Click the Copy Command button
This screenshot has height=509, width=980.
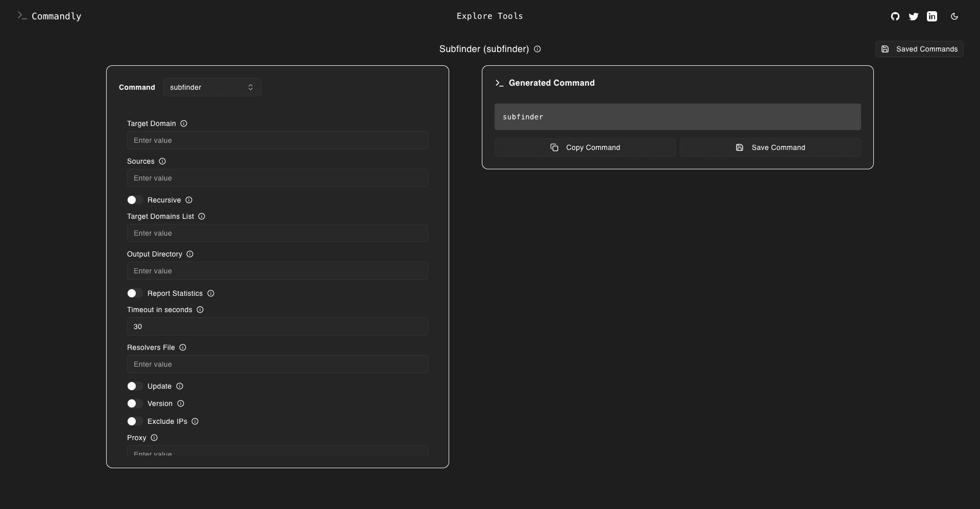coord(585,147)
